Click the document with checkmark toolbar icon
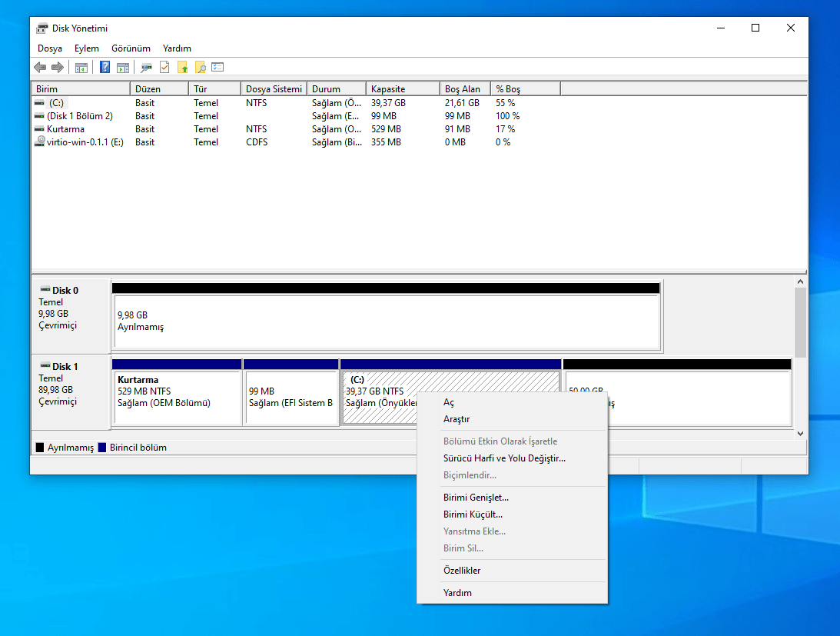The width and height of the screenshot is (840, 636). (164, 68)
